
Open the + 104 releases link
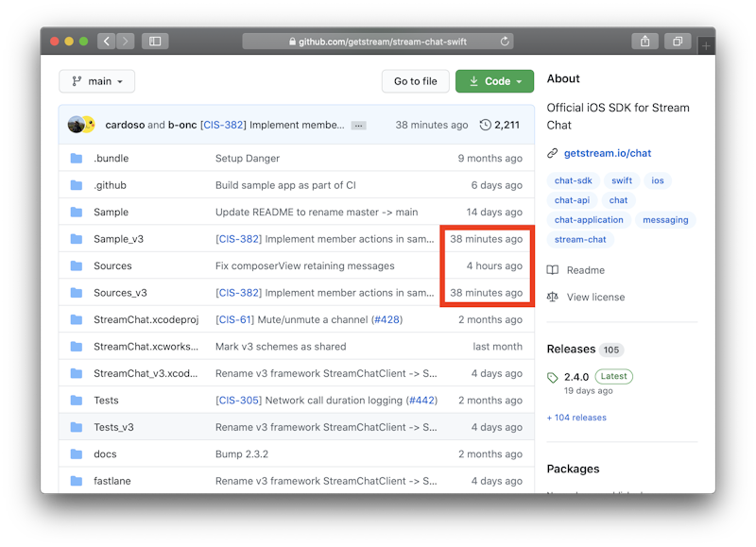(x=576, y=417)
